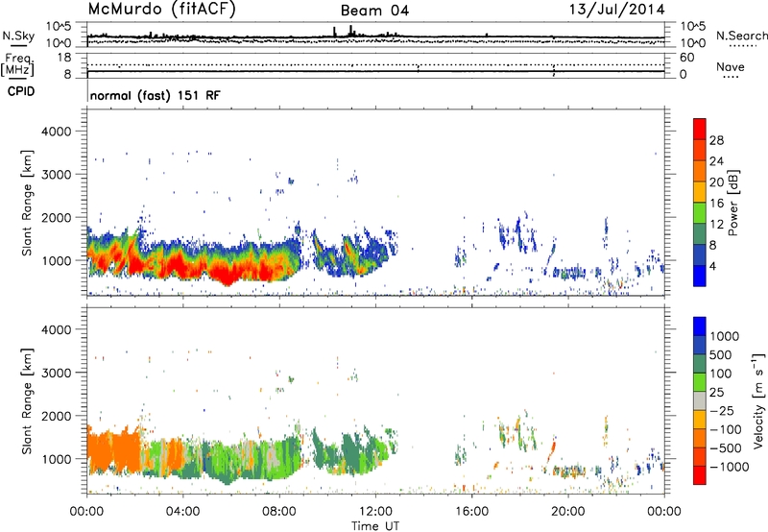Pick the light green 12–16 dB Power segment
768x532 pixels.
700,213
